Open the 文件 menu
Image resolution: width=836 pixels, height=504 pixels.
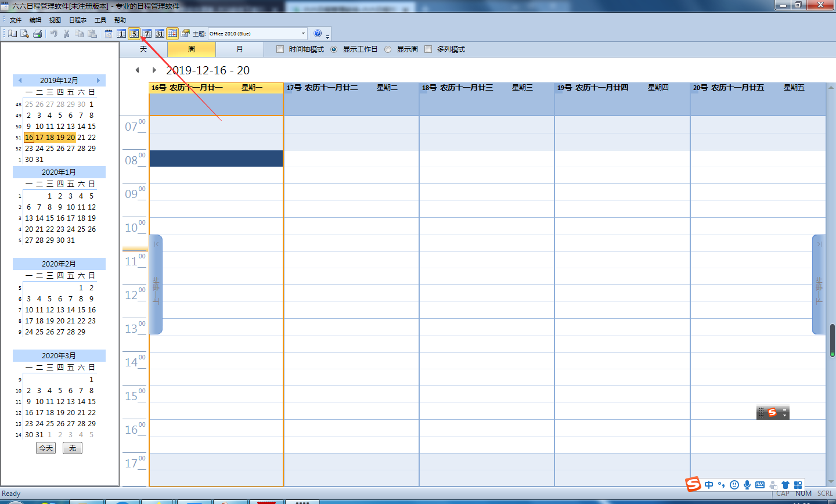(16, 20)
